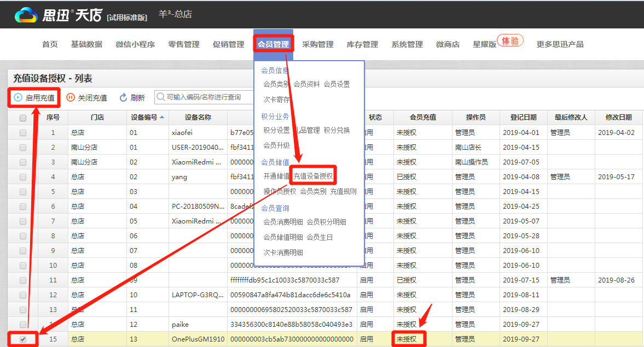
Task: Uncheck the checkbox for row 15
Action: (x=23, y=339)
